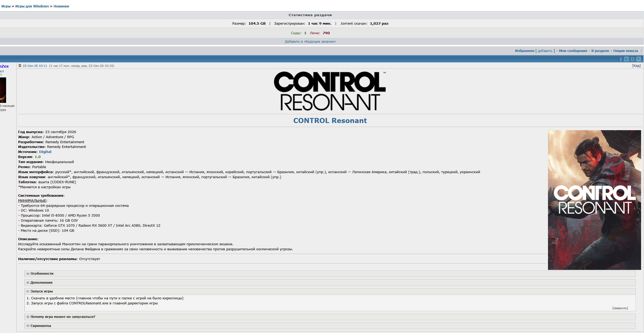Click Добавить в «Будущие закачки»
The image size is (644, 333).
[x=310, y=41]
